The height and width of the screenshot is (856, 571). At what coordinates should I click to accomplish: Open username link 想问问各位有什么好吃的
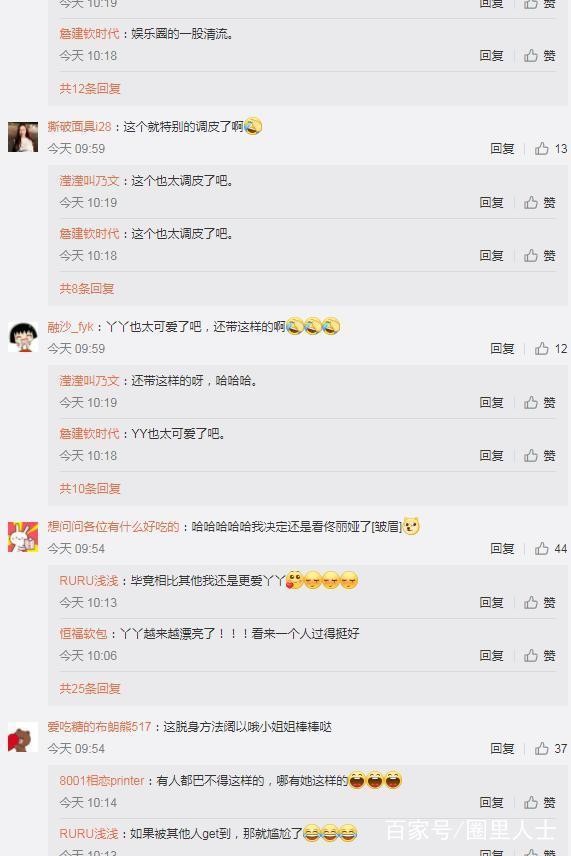coord(114,527)
